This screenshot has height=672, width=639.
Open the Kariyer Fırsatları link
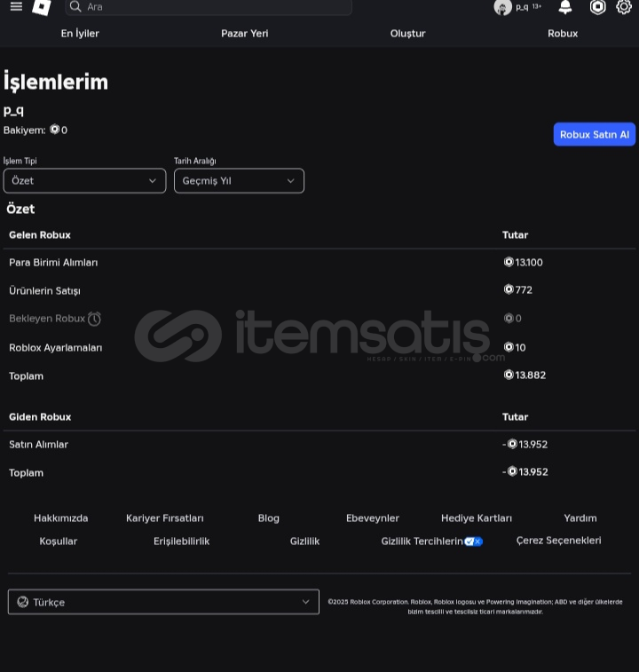pos(165,518)
